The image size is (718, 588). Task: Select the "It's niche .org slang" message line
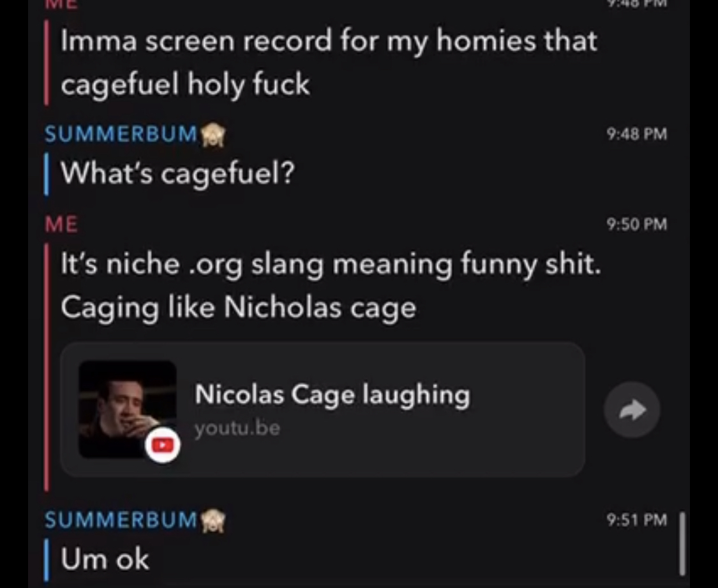click(331, 265)
